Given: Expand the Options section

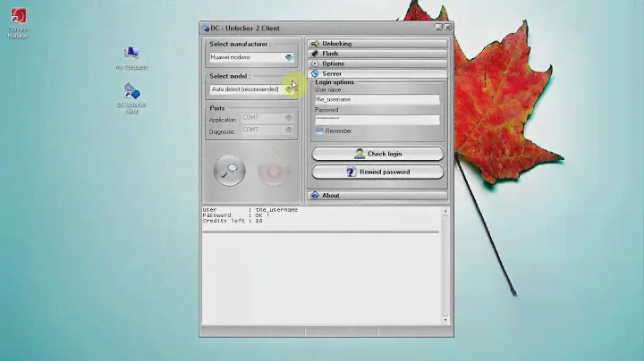Looking at the screenshot, I should pos(377,63).
